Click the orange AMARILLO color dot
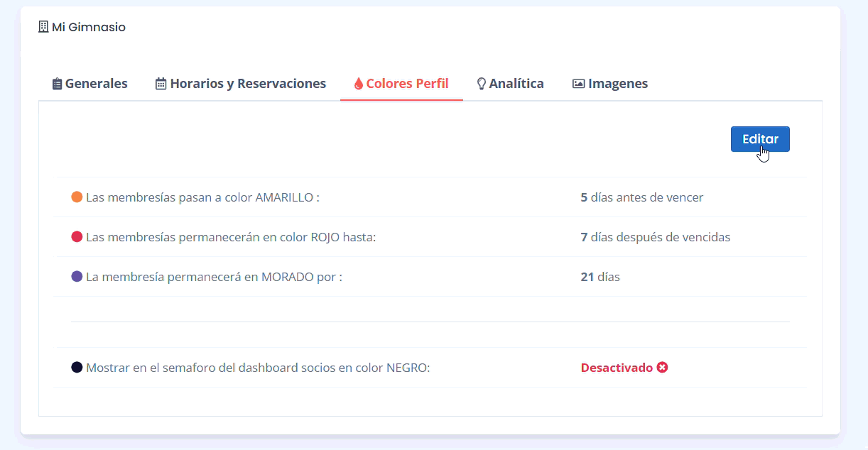Viewport: 868px width, 450px height. pyautogui.click(x=77, y=197)
